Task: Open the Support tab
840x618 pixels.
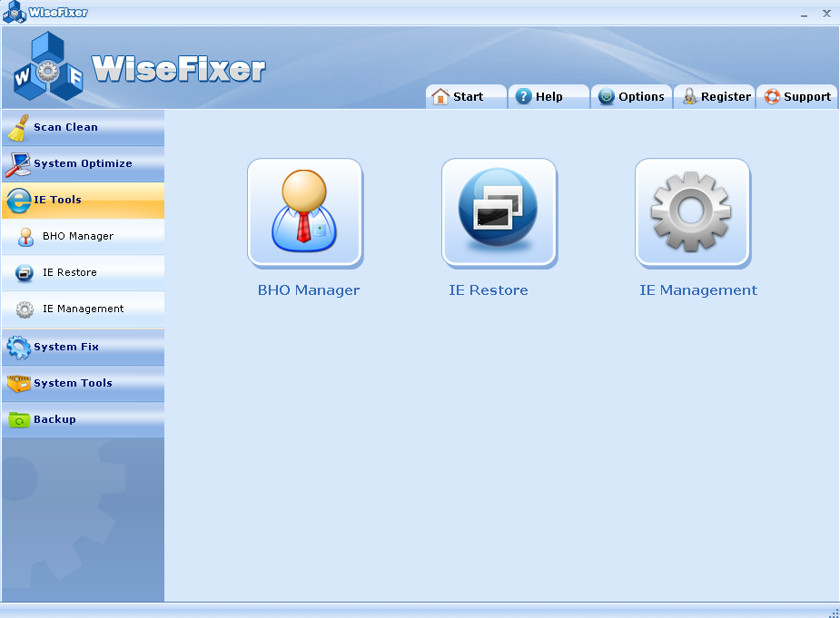Action: click(x=797, y=97)
